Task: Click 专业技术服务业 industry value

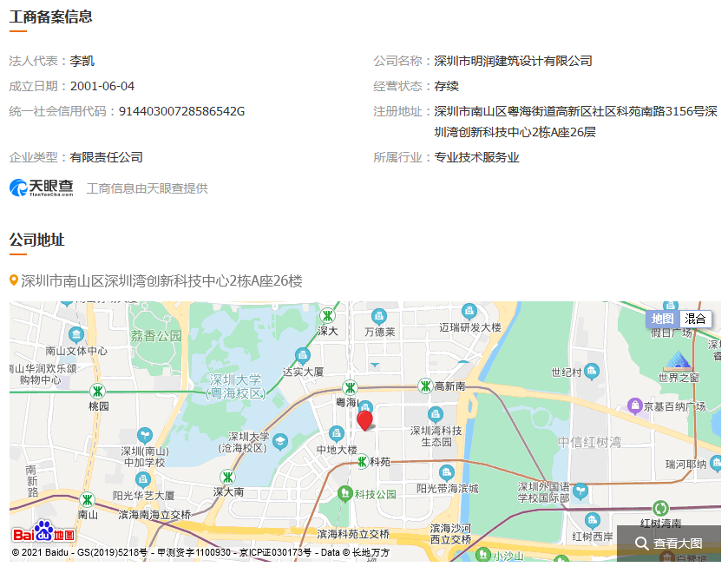Action: 476,157
